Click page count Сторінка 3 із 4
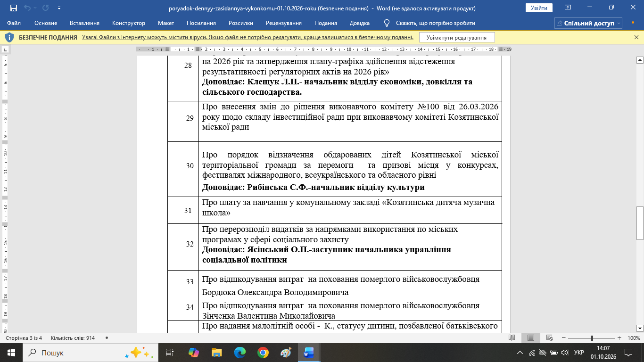Viewport: 644px width, 362px height. pyautogui.click(x=24, y=338)
